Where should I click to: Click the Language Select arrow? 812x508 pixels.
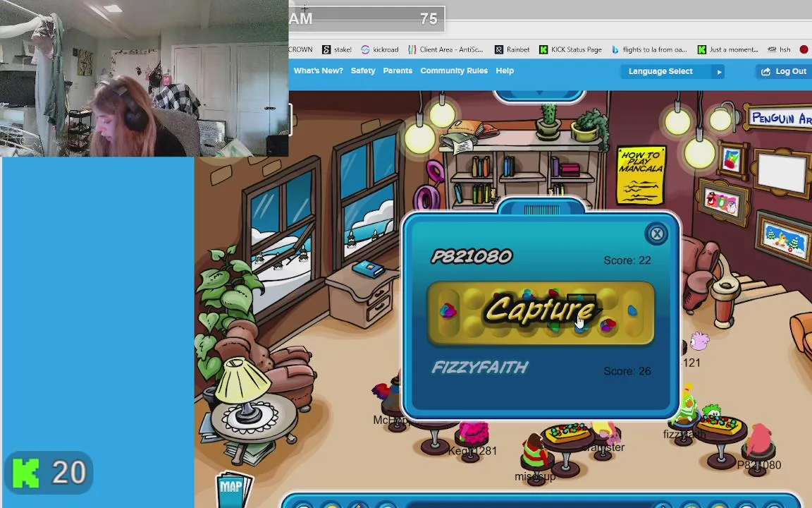(x=719, y=72)
